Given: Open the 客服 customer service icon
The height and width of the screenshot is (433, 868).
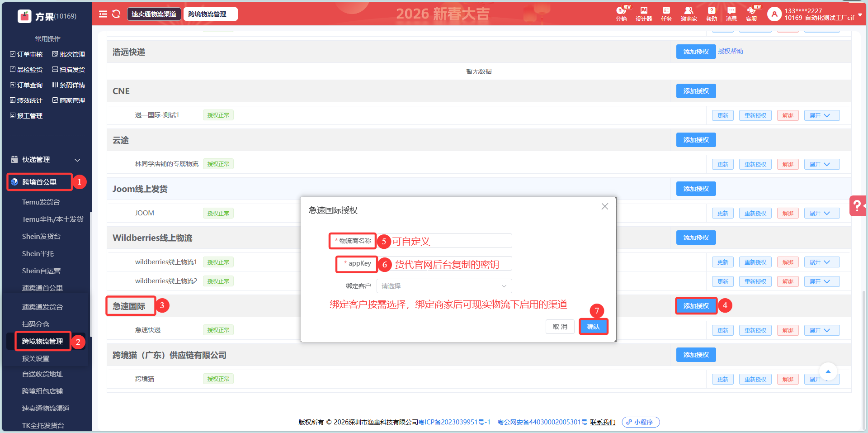Looking at the screenshot, I should [752, 14].
